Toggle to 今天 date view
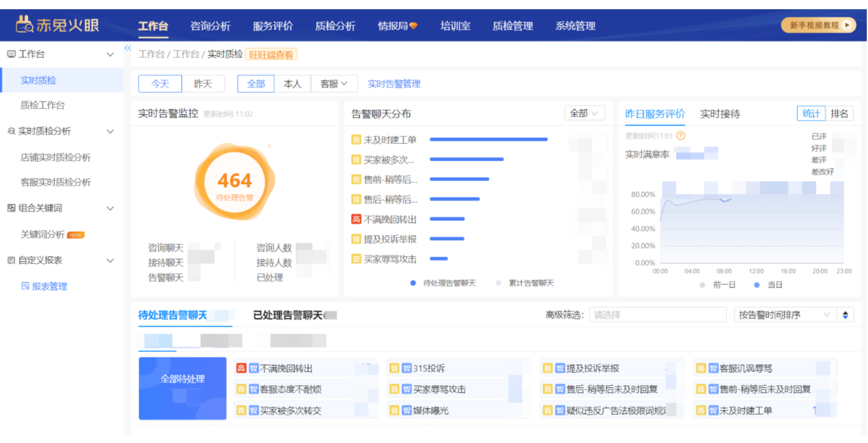This screenshot has width=868, height=443. pyautogui.click(x=160, y=84)
